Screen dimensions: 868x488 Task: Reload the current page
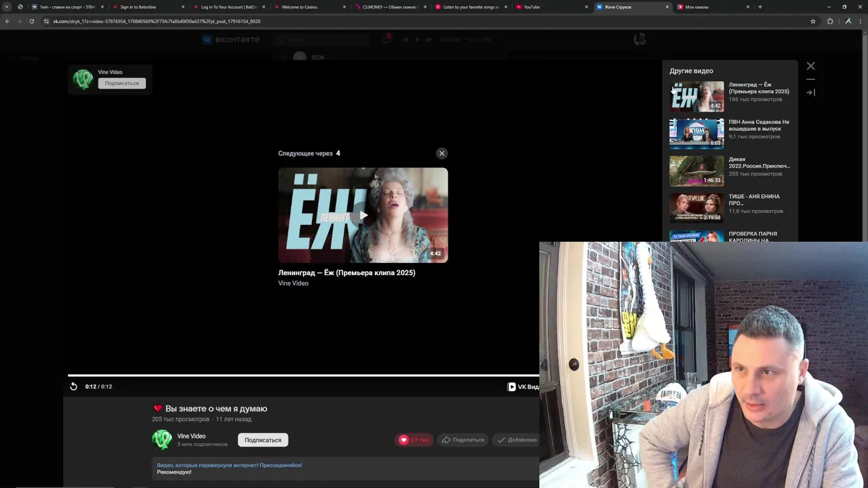point(32,21)
